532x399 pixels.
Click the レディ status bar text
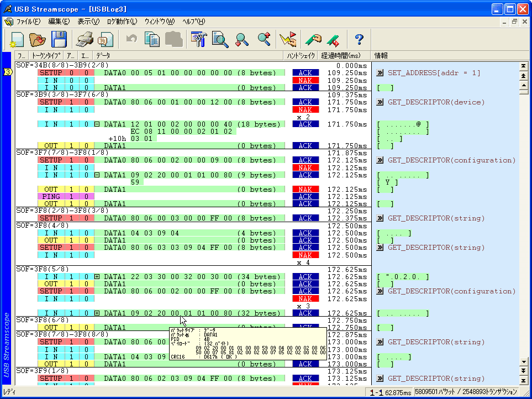pos(9,392)
